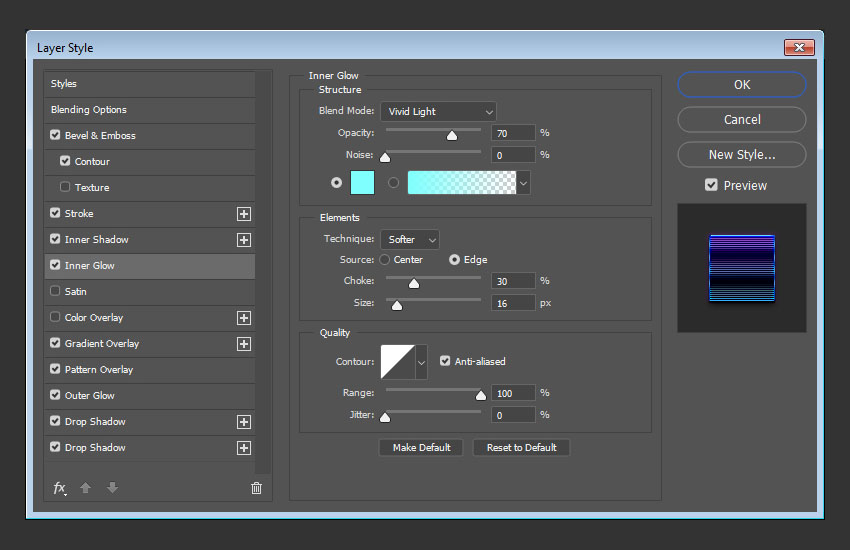Click the Opacity value field

tap(513, 133)
